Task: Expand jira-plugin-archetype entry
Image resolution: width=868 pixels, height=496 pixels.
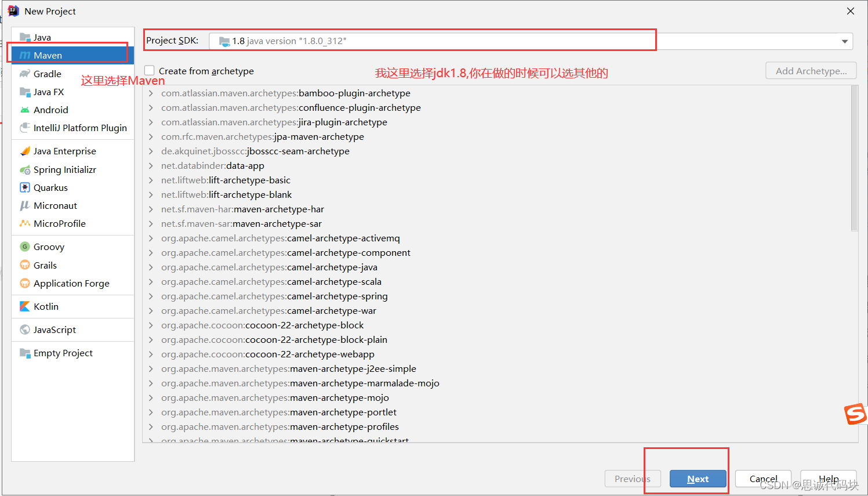Action: pos(151,122)
